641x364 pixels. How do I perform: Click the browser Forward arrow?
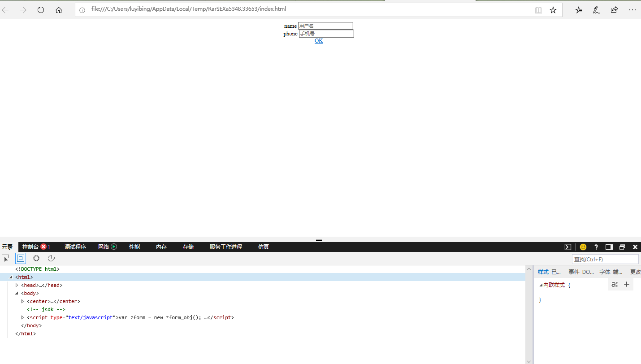click(23, 10)
